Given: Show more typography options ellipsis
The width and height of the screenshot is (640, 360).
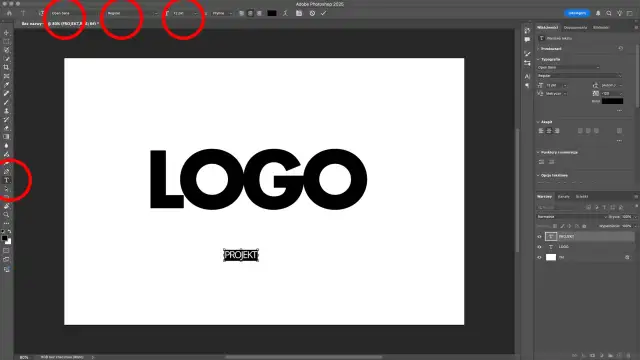Looking at the screenshot, I should [619, 111].
